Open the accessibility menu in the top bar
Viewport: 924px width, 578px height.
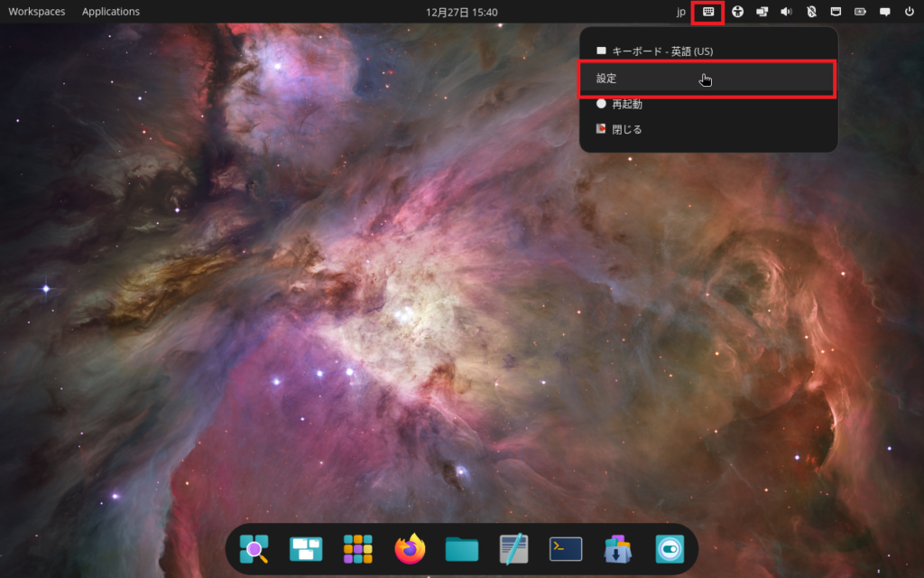[x=738, y=12]
